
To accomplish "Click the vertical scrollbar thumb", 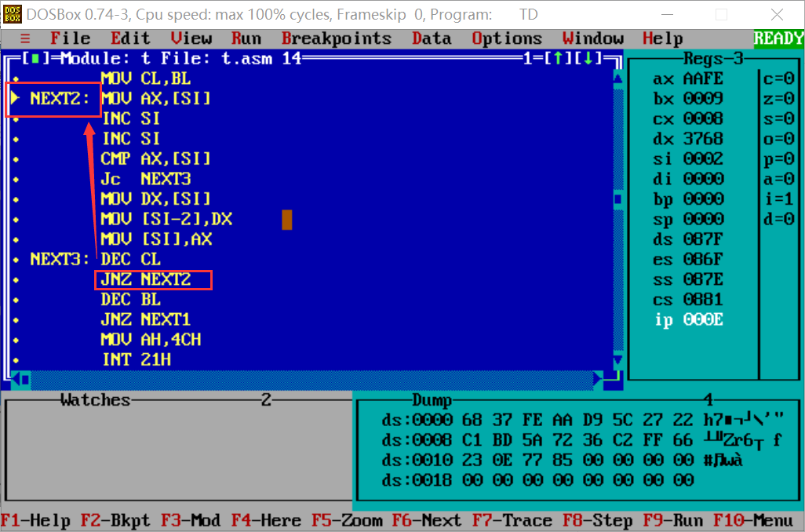I will pos(618,199).
